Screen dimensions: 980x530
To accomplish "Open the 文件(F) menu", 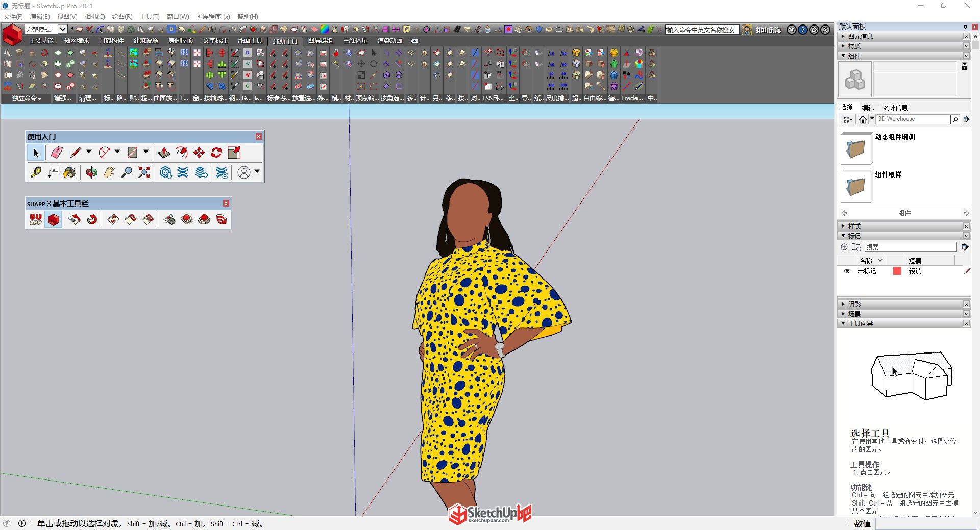I will tap(13, 17).
